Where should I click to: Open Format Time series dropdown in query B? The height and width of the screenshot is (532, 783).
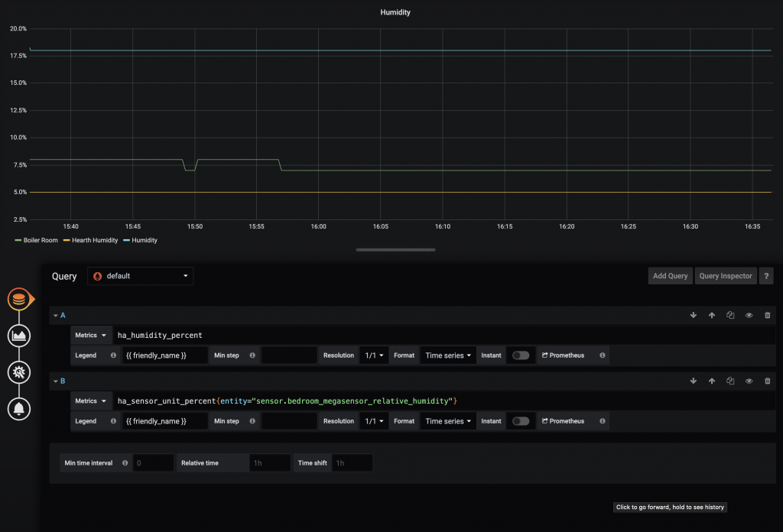point(448,421)
